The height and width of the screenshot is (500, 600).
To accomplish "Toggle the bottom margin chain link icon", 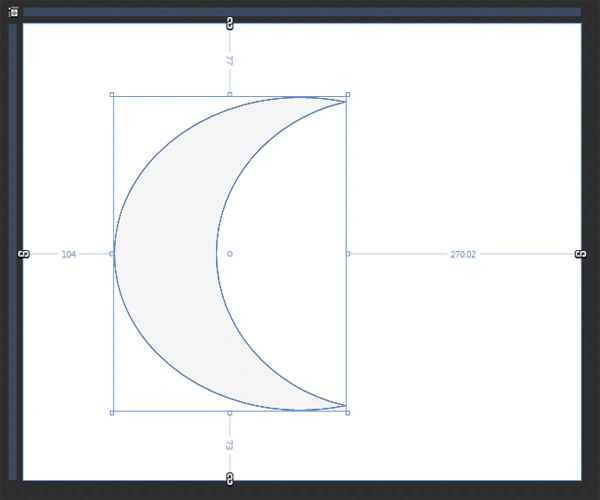I will coord(230,479).
